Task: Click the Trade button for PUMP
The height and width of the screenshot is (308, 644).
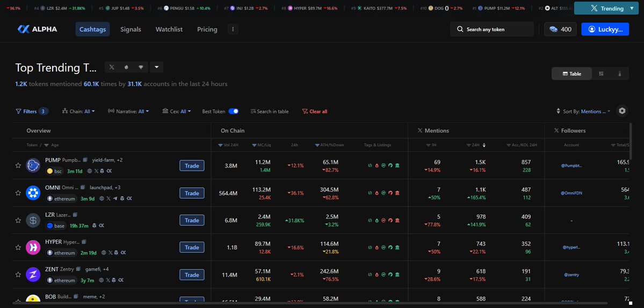Action: [x=192, y=166]
